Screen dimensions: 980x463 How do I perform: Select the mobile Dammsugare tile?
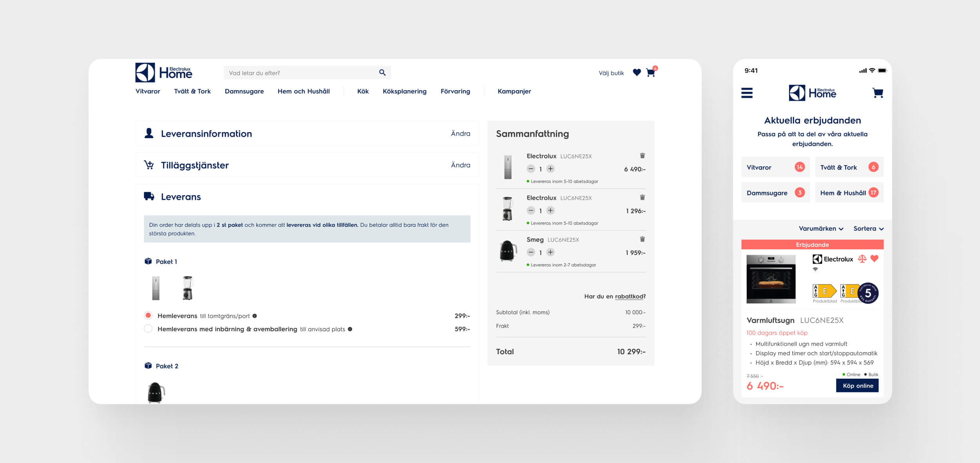775,193
